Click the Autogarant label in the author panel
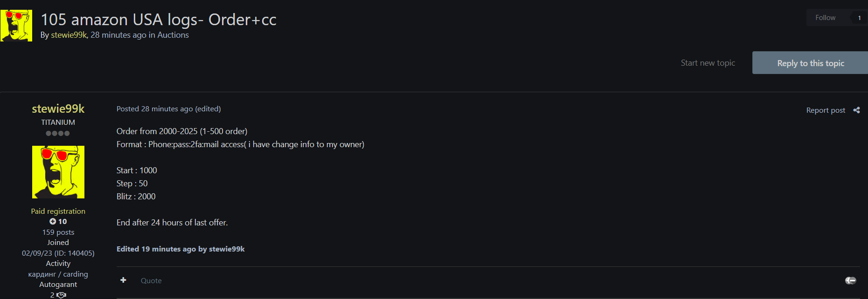The image size is (868, 299). pyautogui.click(x=58, y=285)
